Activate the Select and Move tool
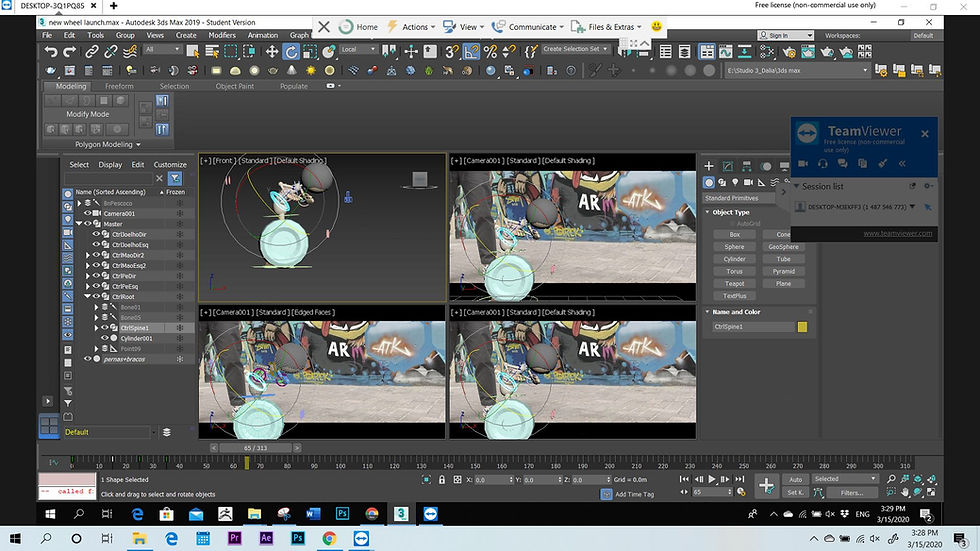 [272, 52]
